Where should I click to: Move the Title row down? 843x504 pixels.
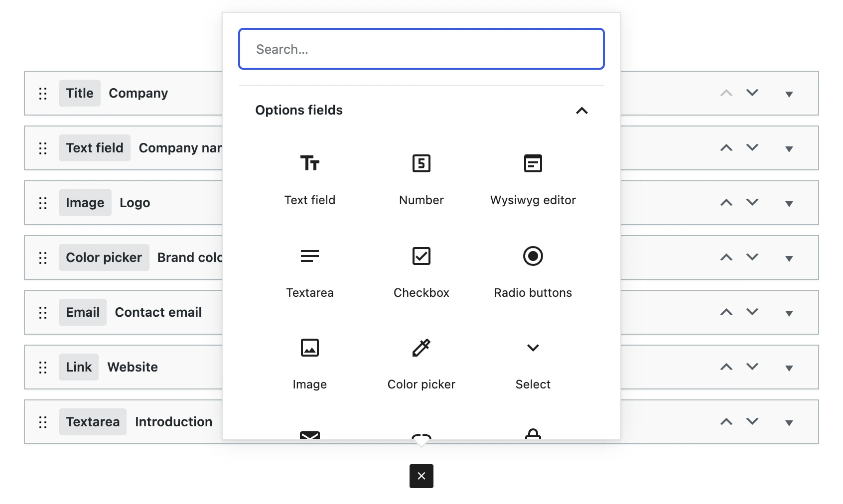tap(752, 93)
